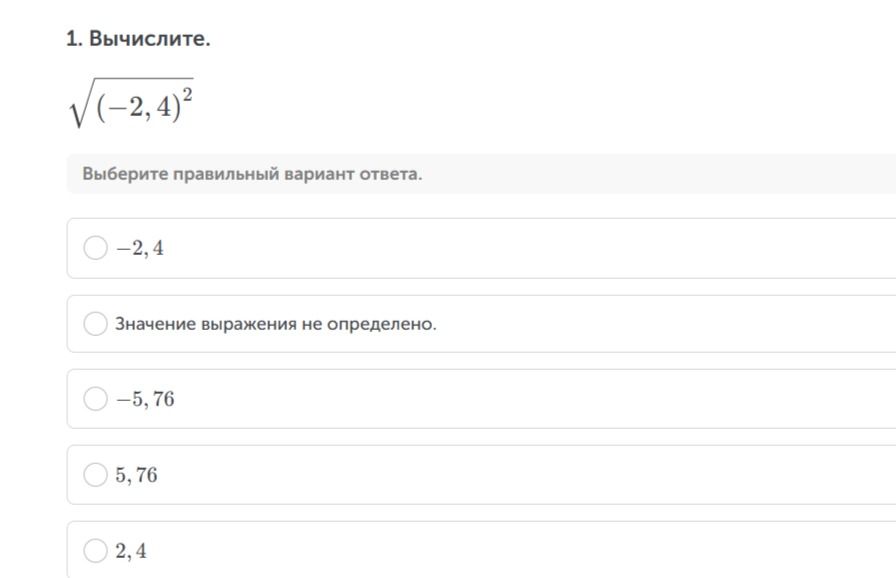Click empty space in the "не определено" answer card
The width and height of the screenshot is (896, 578).
click(657, 324)
